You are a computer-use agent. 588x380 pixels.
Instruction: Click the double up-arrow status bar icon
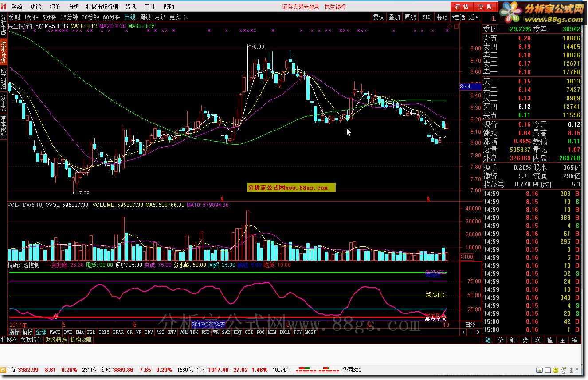coord(571,370)
